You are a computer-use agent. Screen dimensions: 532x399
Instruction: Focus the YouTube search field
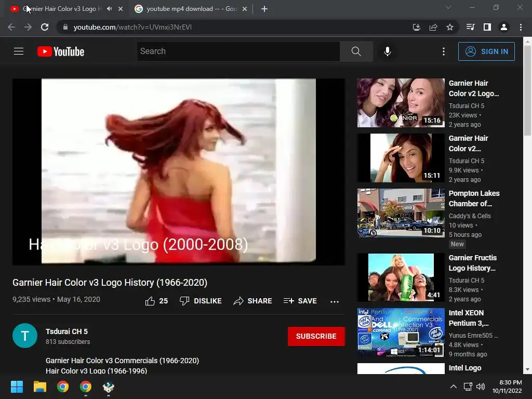[x=238, y=51]
